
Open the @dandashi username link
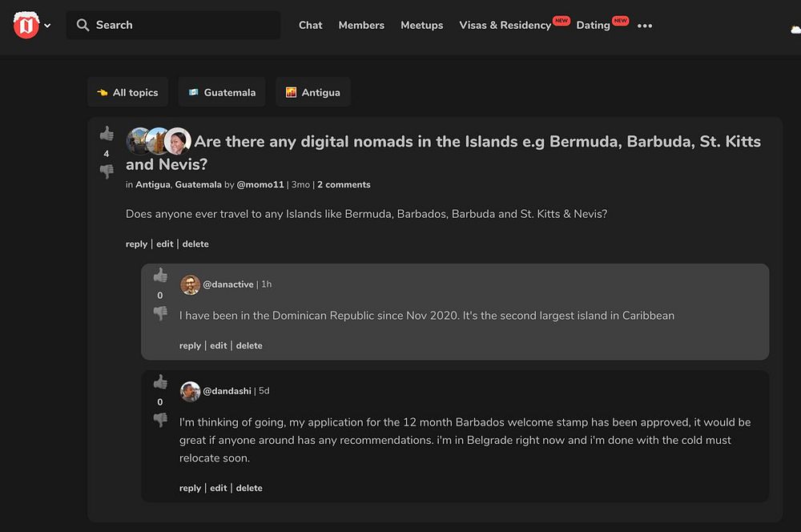(227, 391)
